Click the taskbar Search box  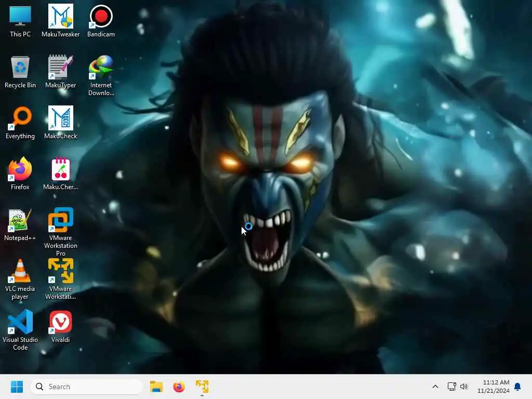87,387
